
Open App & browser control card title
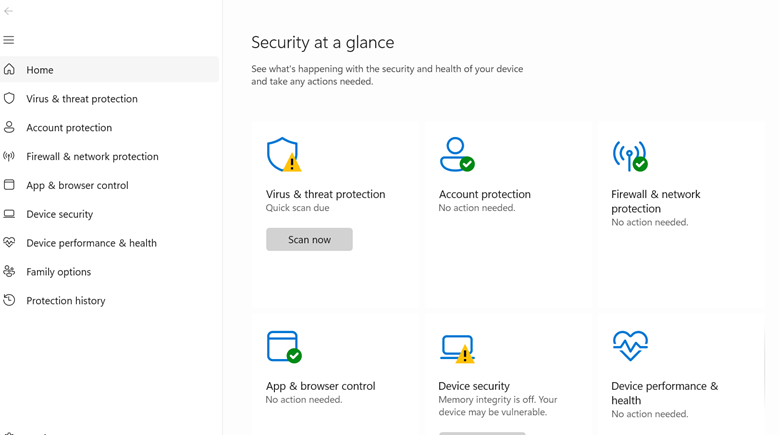tap(320, 386)
